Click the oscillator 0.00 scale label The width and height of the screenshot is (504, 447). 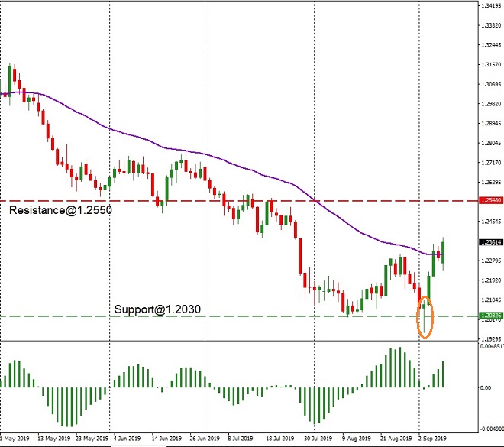[486, 388]
